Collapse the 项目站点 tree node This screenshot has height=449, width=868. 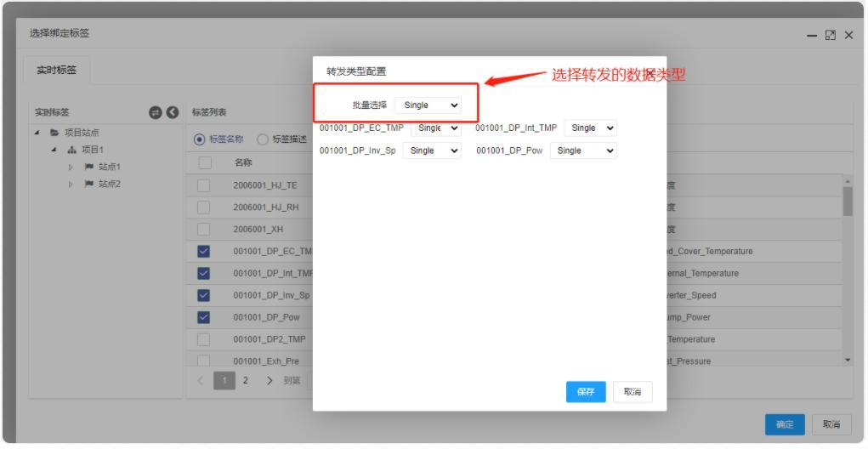click(37, 133)
